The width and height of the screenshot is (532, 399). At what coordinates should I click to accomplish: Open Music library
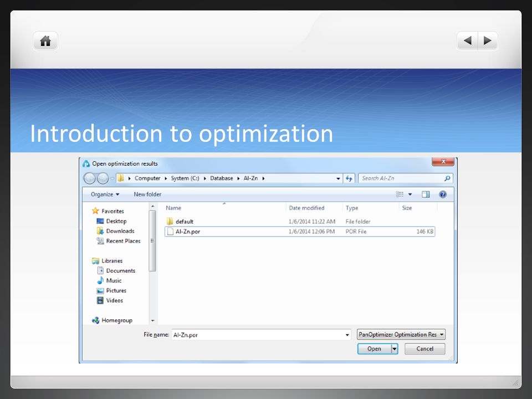109,280
